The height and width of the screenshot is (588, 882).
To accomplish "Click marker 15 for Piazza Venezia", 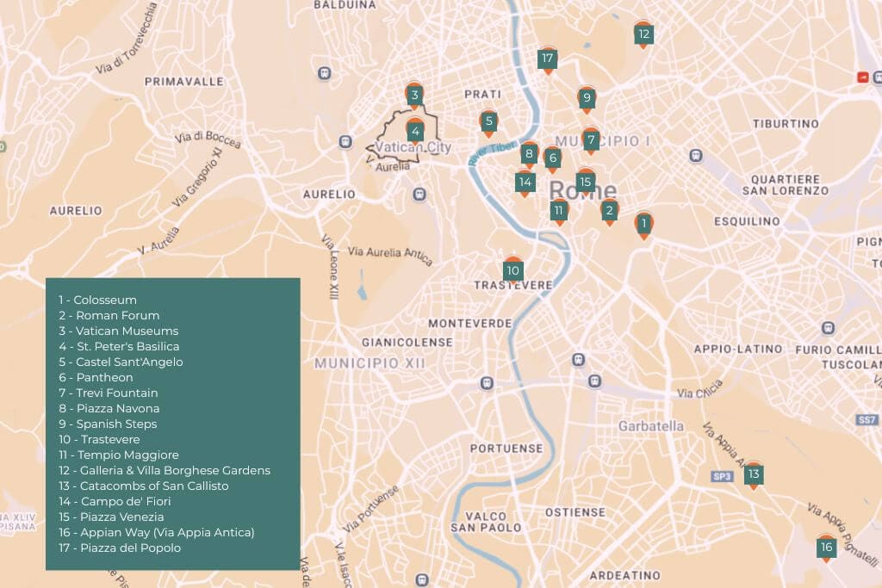I will 586,183.
